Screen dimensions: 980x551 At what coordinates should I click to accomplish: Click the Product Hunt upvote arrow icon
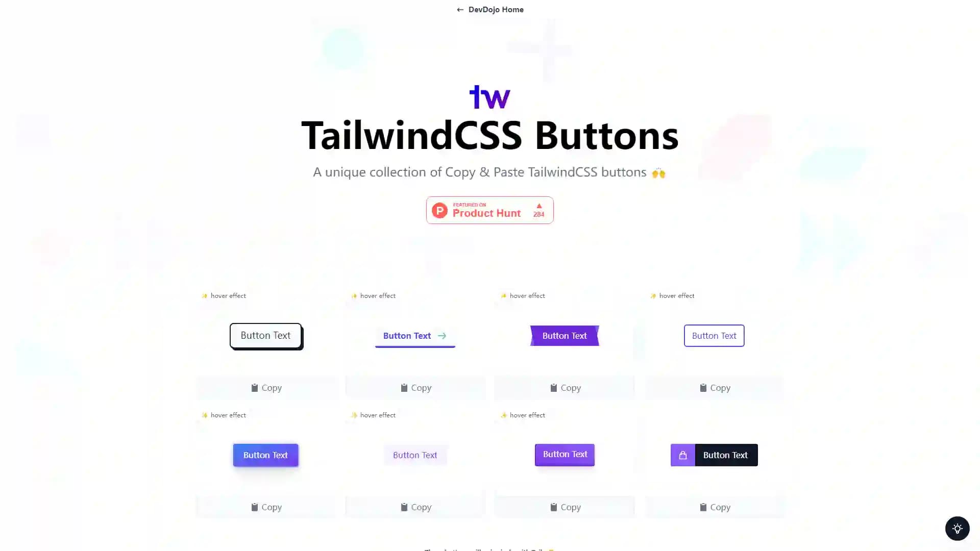pyautogui.click(x=538, y=205)
